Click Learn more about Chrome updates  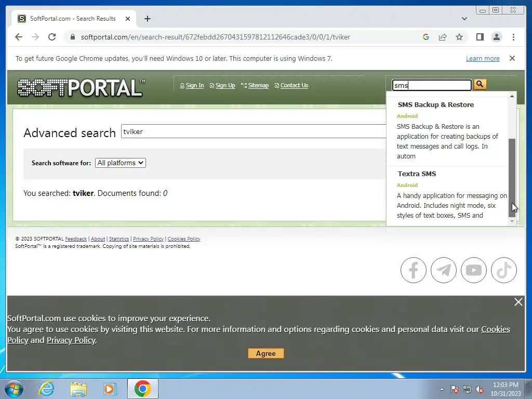pyautogui.click(x=483, y=58)
